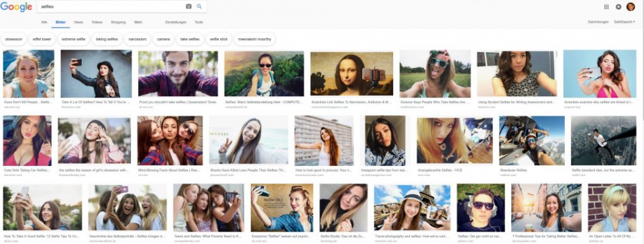Switch to the Videos tab
644x244 pixels.
(x=97, y=22)
